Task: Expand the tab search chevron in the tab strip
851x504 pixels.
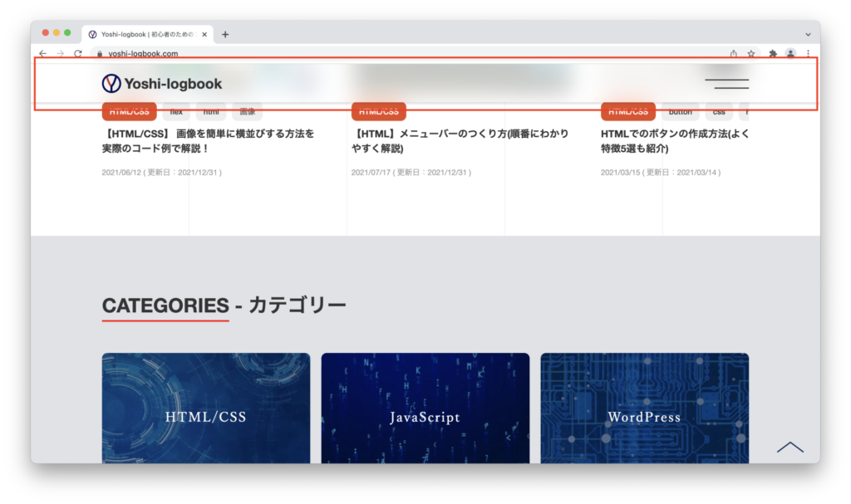Action: coord(808,35)
